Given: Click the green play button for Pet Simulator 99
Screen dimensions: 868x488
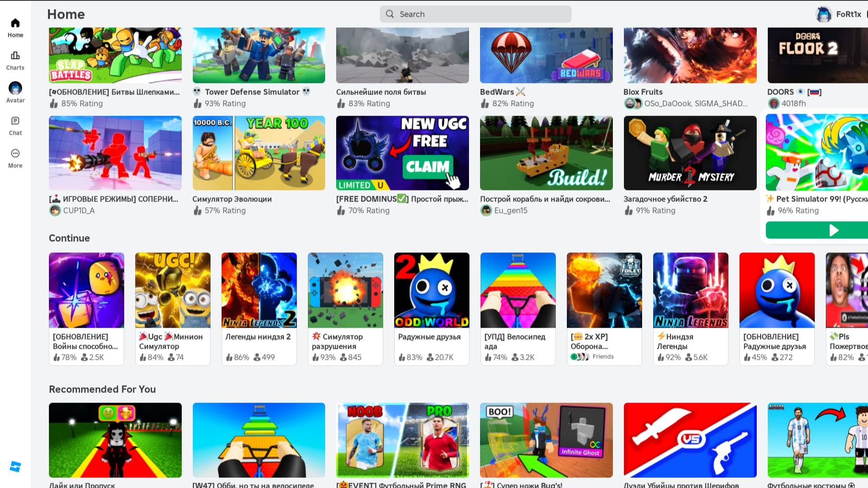Looking at the screenshot, I should (x=817, y=230).
